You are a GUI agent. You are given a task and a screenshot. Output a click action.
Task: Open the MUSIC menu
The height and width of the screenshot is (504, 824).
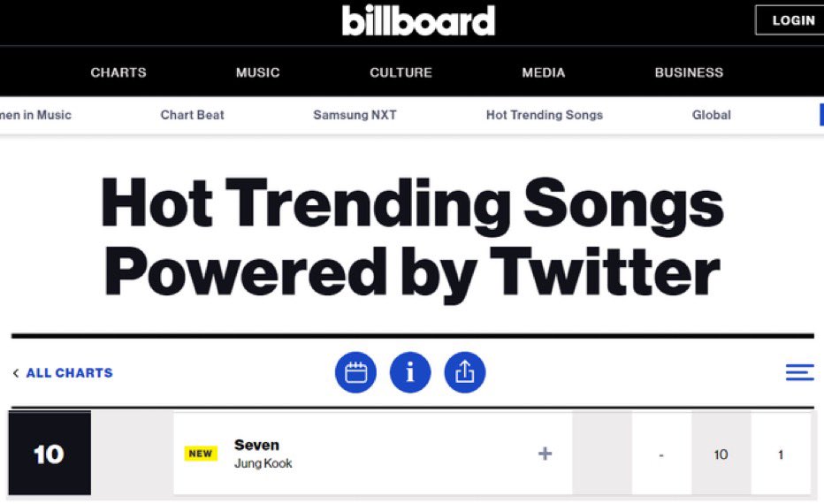[x=257, y=73]
